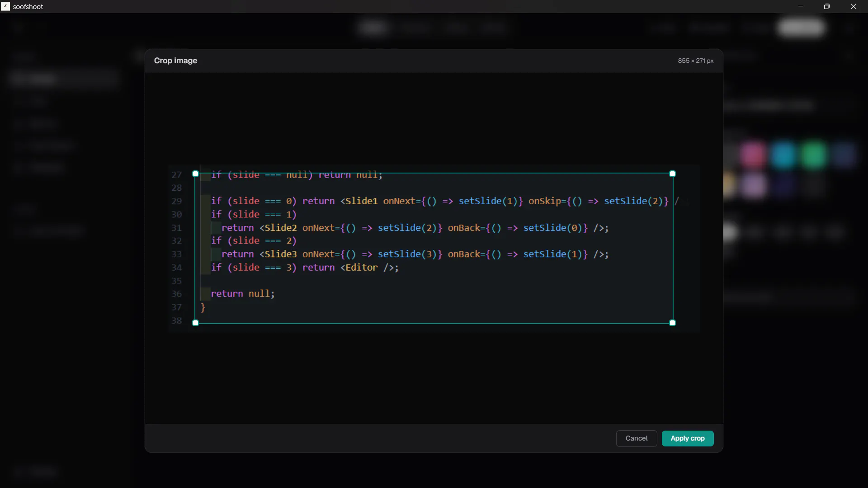Grab the bottom-left crop handle
Viewport: 868px width, 488px height.
coord(195,323)
